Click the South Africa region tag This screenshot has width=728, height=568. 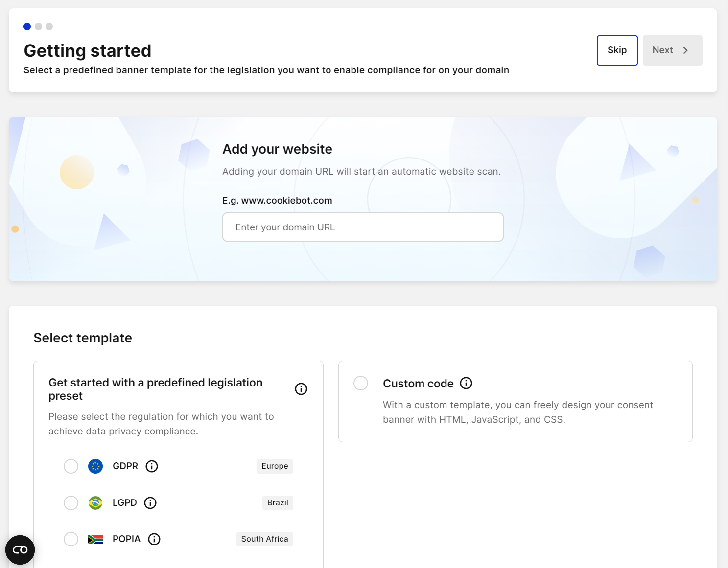(x=264, y=539)
